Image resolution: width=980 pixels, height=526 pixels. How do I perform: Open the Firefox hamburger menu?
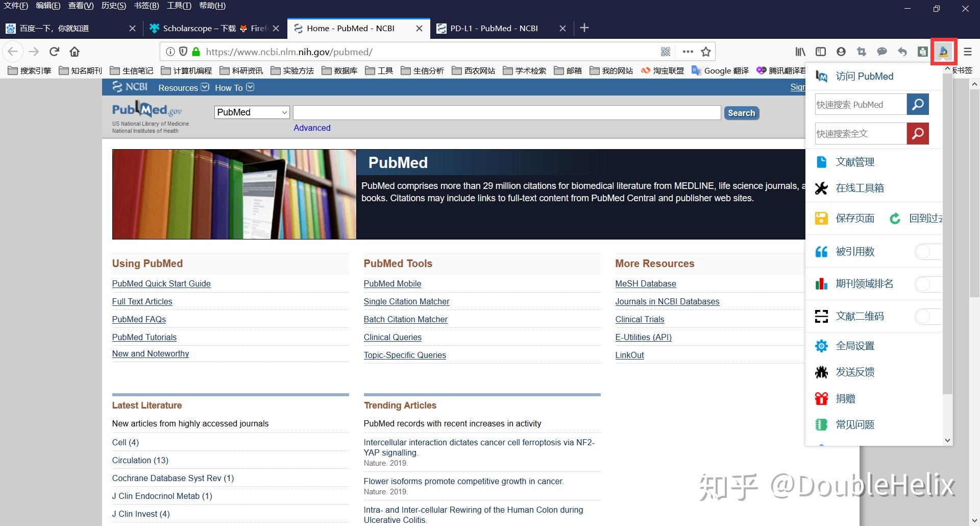click(x=967, y=51)
